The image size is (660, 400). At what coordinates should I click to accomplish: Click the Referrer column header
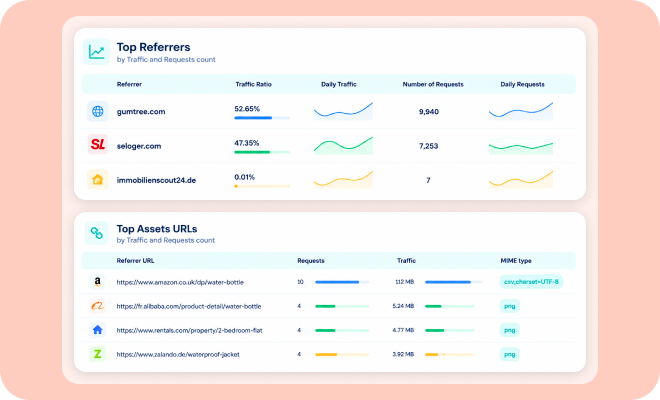point(129,84)
